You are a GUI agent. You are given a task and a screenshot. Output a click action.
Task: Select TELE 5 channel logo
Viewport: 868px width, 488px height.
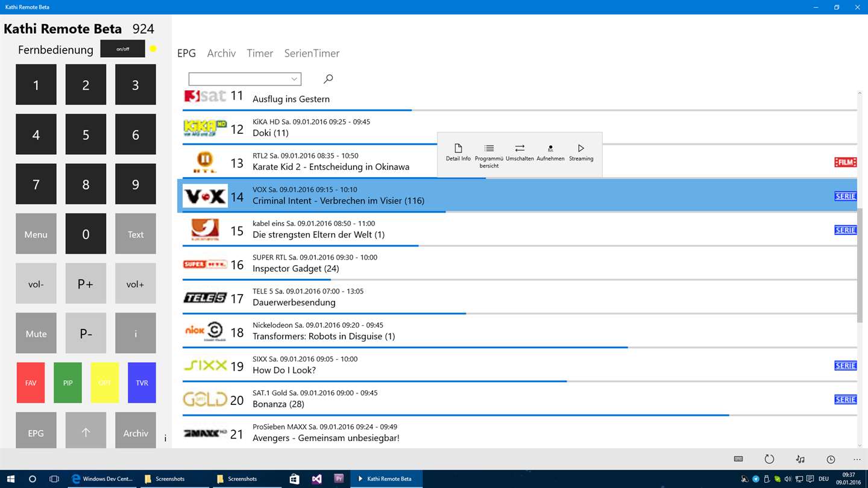205,298
